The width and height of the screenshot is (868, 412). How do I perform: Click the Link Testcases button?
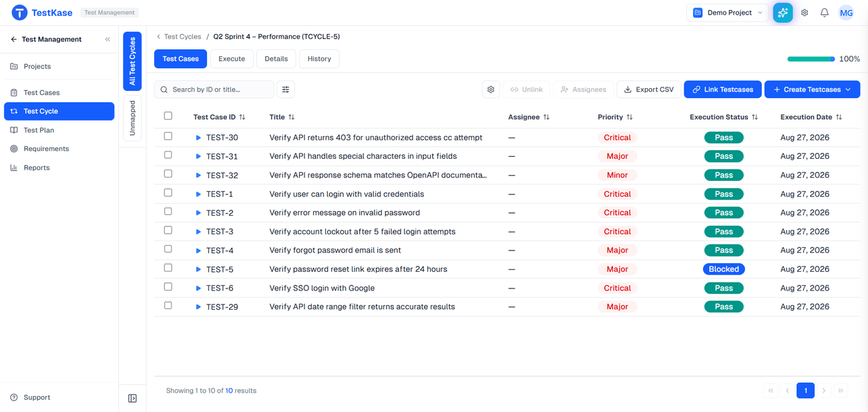click(x=722, y=89)
